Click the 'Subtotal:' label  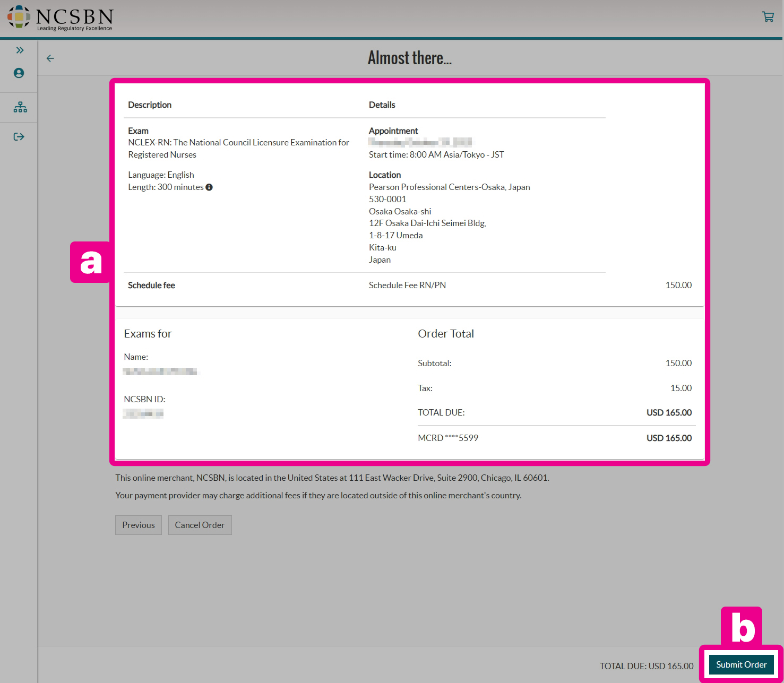coord(435,364)
